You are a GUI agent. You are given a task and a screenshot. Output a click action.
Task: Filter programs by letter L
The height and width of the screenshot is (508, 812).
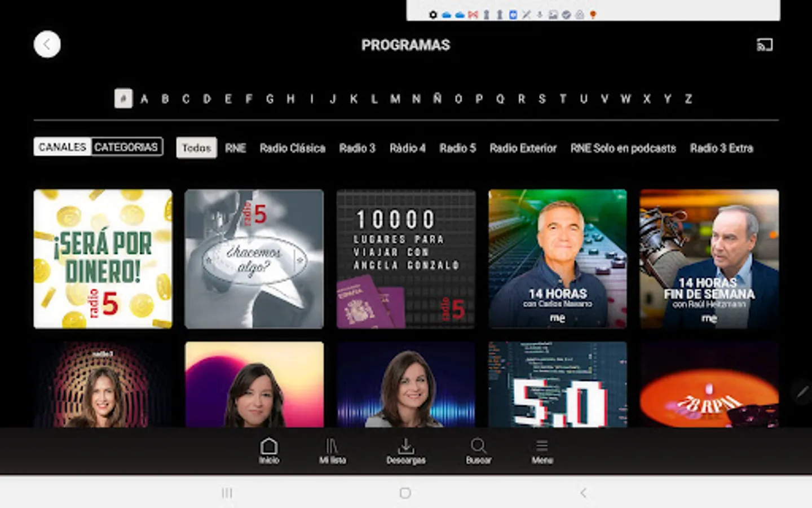click(374, 99)
